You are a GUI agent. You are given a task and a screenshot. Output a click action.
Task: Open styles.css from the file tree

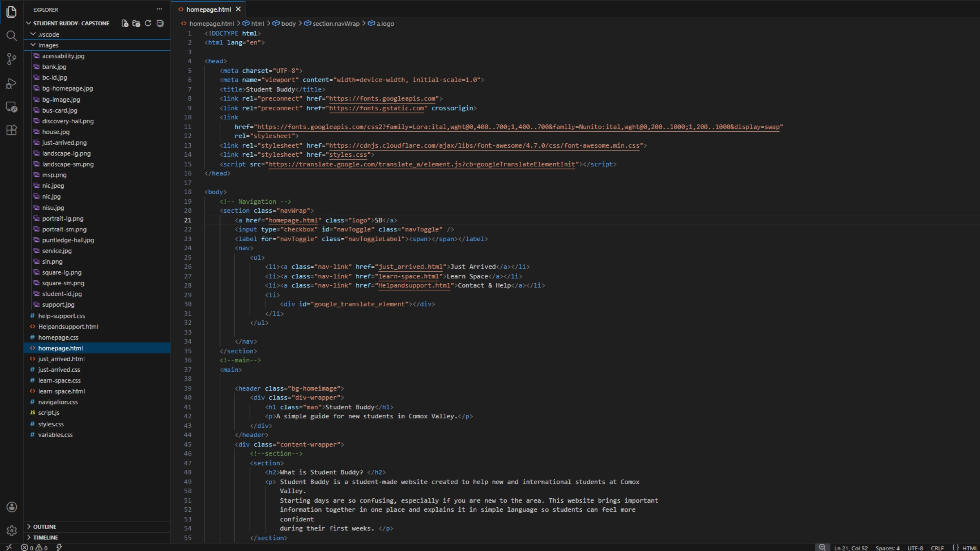point(51,424)
